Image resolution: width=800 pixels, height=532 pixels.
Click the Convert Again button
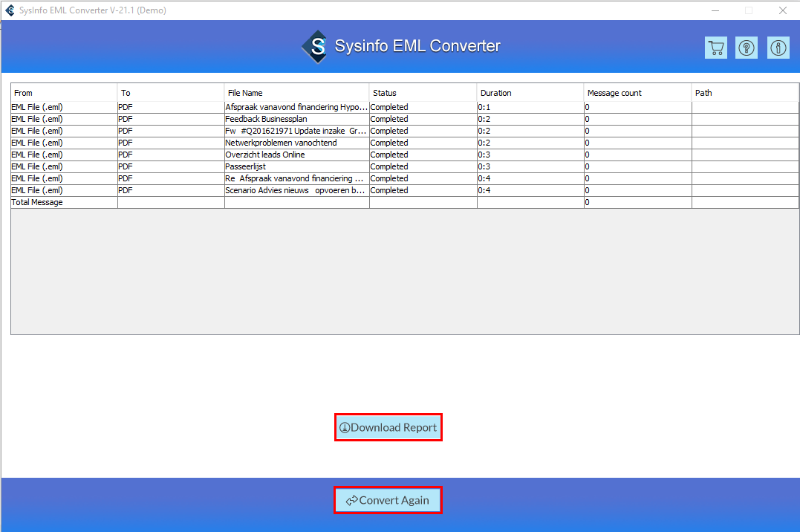point(388,500)
